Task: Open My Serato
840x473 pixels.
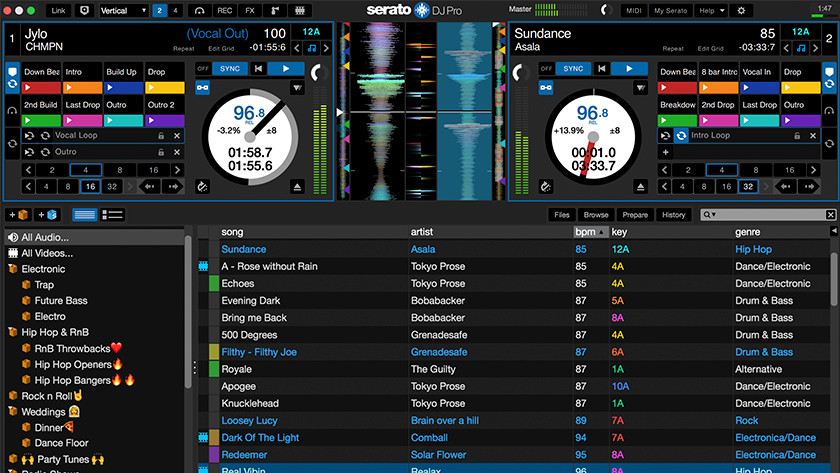Action: pyautogui.click(x=670, y=10)
